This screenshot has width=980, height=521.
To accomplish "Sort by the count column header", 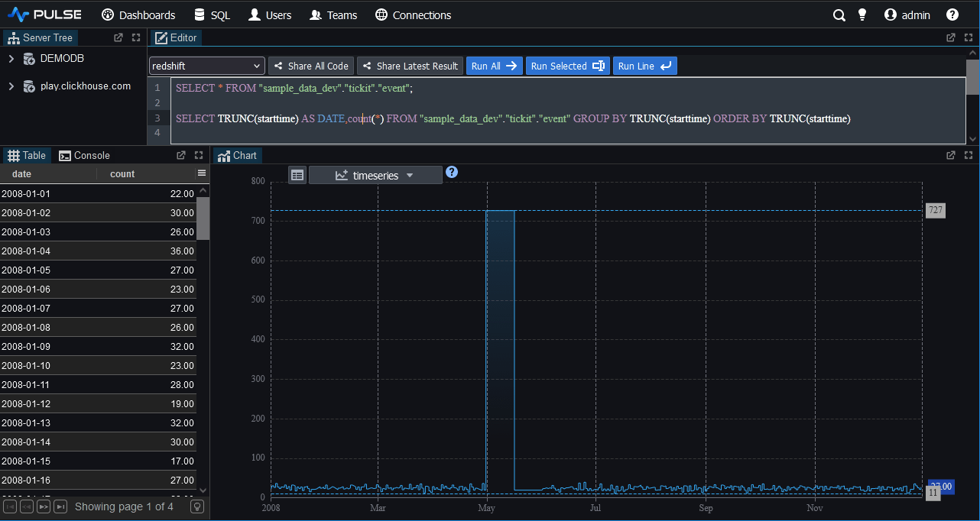I will (145, 174).
